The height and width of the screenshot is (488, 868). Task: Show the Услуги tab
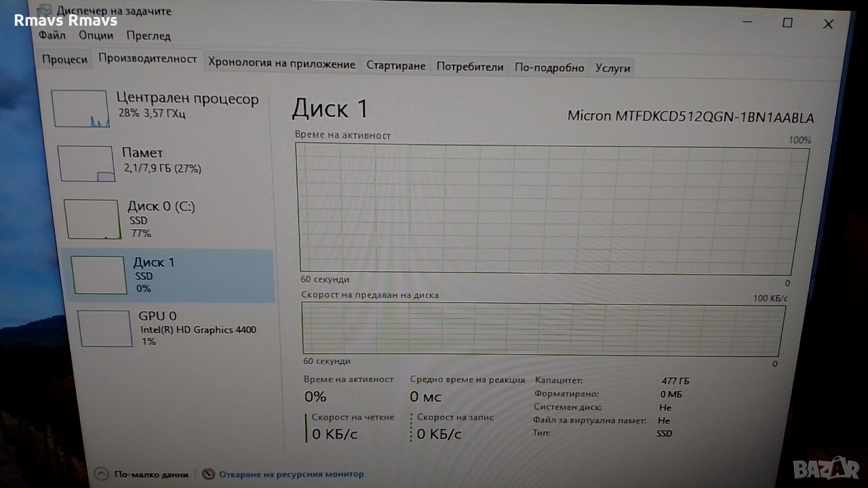click(x=613, y=68)
